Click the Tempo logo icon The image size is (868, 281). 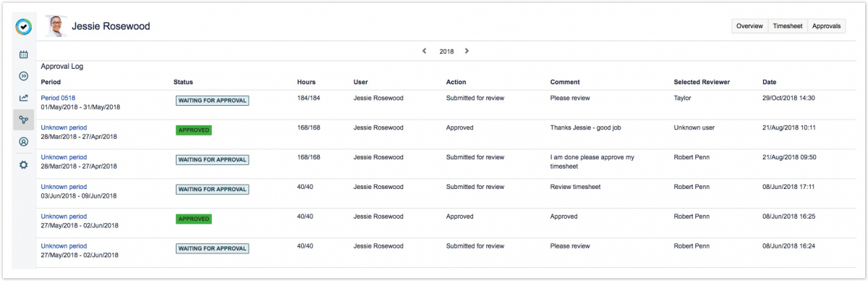pos(24,27)
